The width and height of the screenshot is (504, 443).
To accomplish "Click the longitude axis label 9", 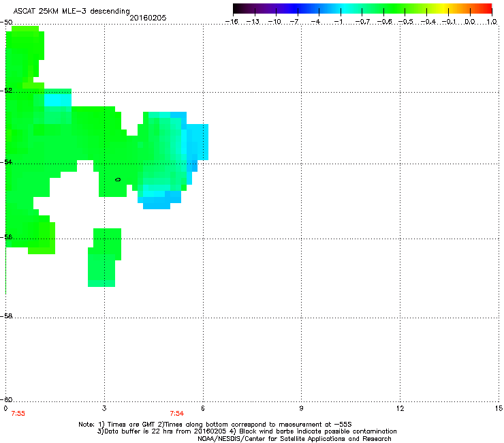I will tap(301, 408).
